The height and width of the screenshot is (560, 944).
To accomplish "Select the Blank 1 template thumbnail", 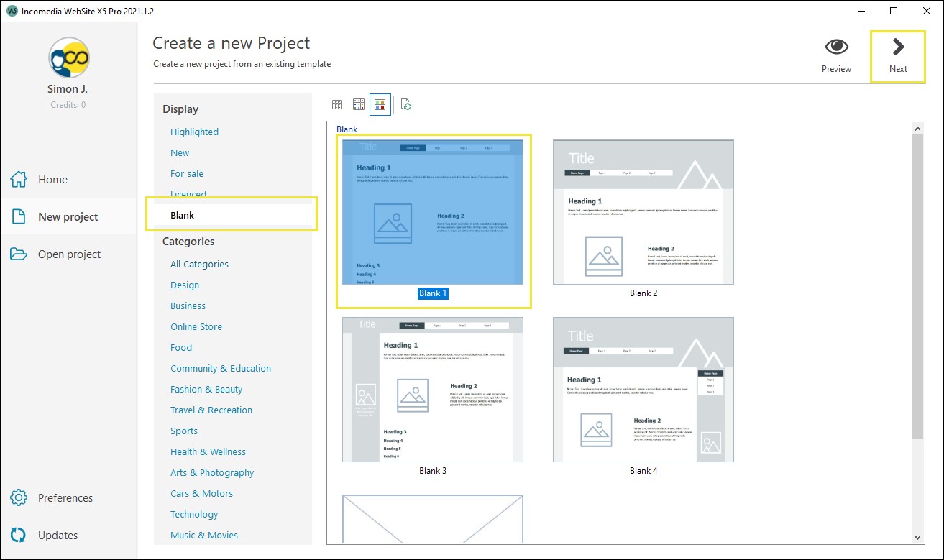I will 433,212.
